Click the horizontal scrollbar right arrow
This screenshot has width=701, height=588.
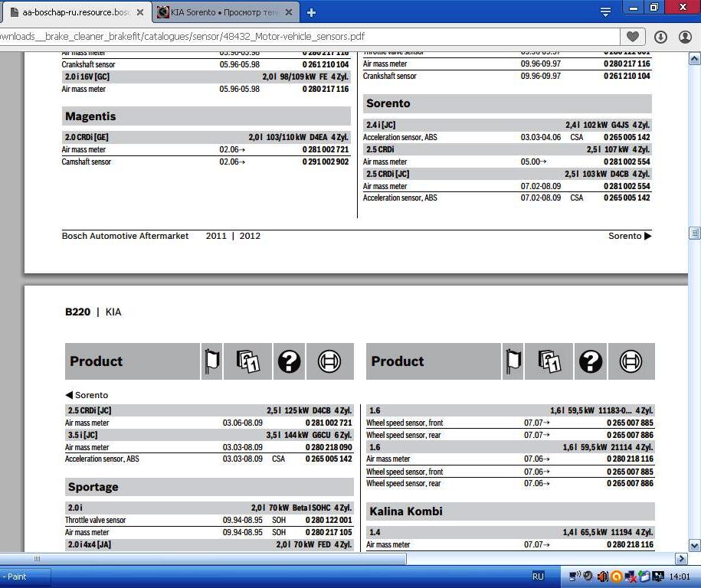[681, 559]
